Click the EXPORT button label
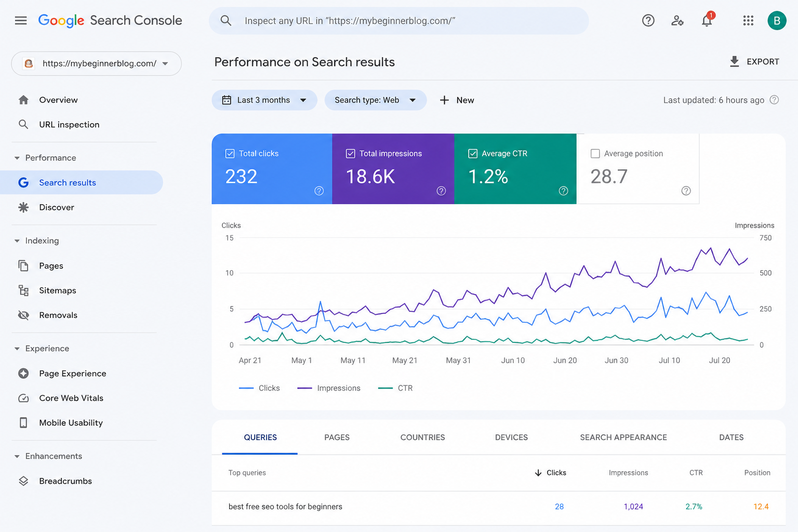 (x=763, y=61)
